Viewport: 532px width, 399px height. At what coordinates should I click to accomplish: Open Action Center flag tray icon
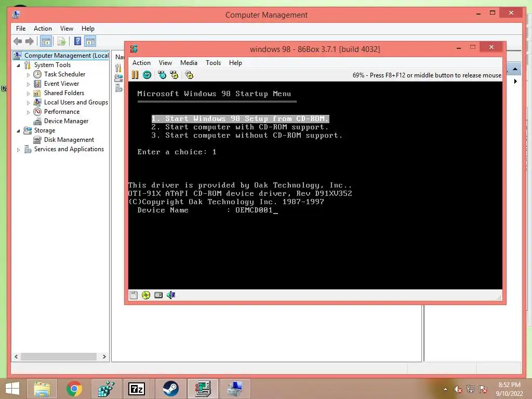coord(483,389)
